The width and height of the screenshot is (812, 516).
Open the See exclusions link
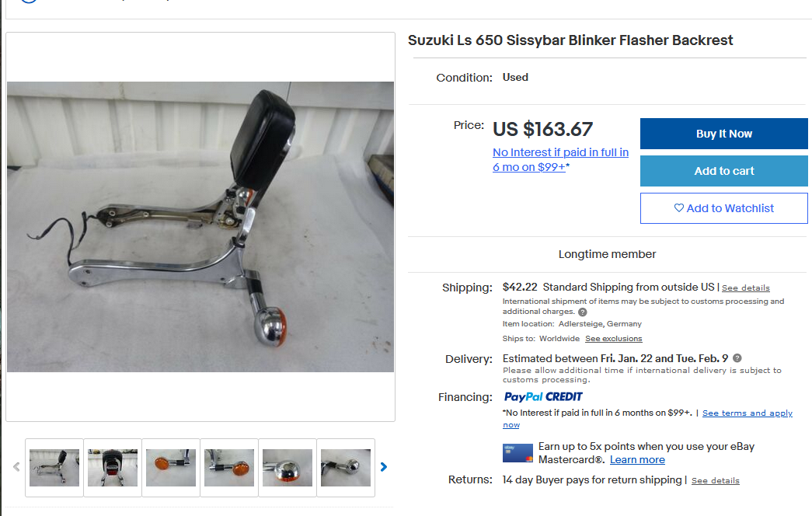pos(614,339)
